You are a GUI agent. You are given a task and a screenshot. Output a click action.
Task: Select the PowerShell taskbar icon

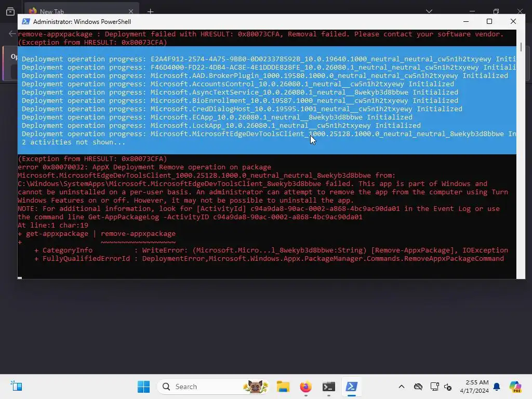tap(351, 387)
